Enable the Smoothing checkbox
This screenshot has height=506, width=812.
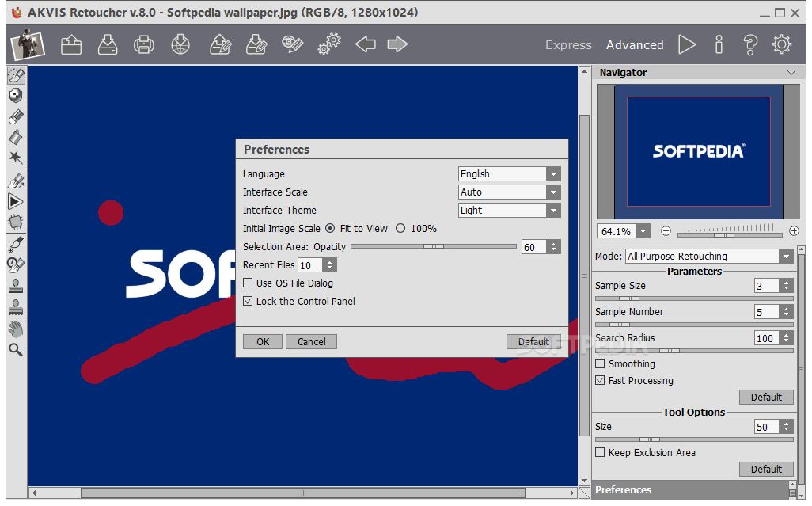coord(600,363)
